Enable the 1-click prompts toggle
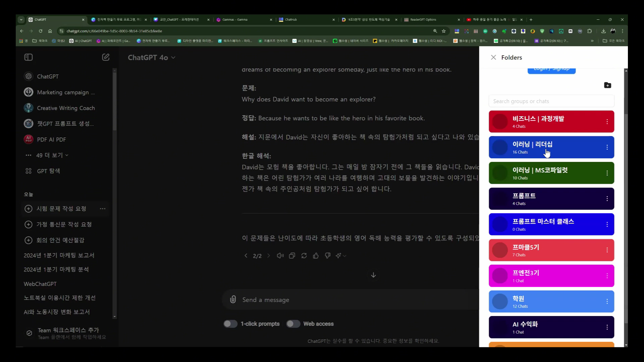The height and width of the screenshot is (362, 644). tap(230, 323)
